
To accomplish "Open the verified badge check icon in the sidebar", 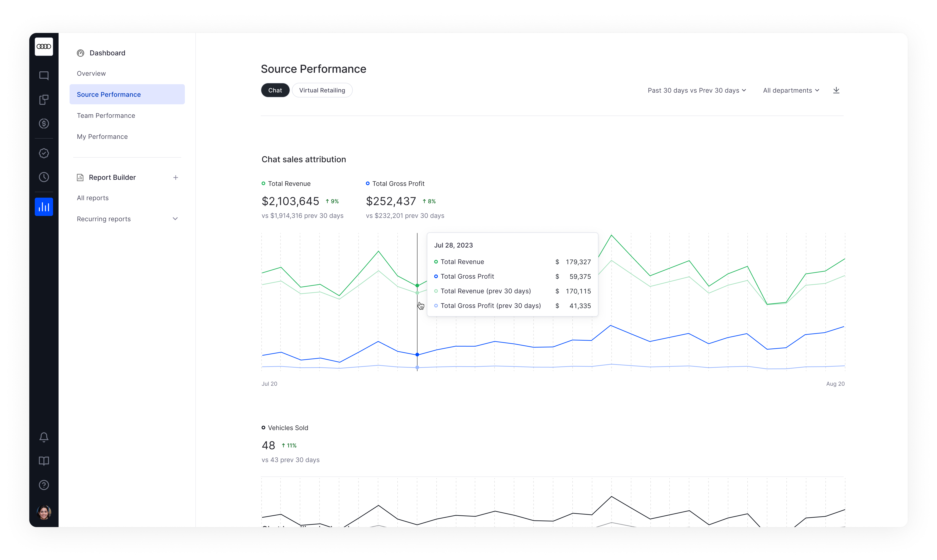I will 44,153.
